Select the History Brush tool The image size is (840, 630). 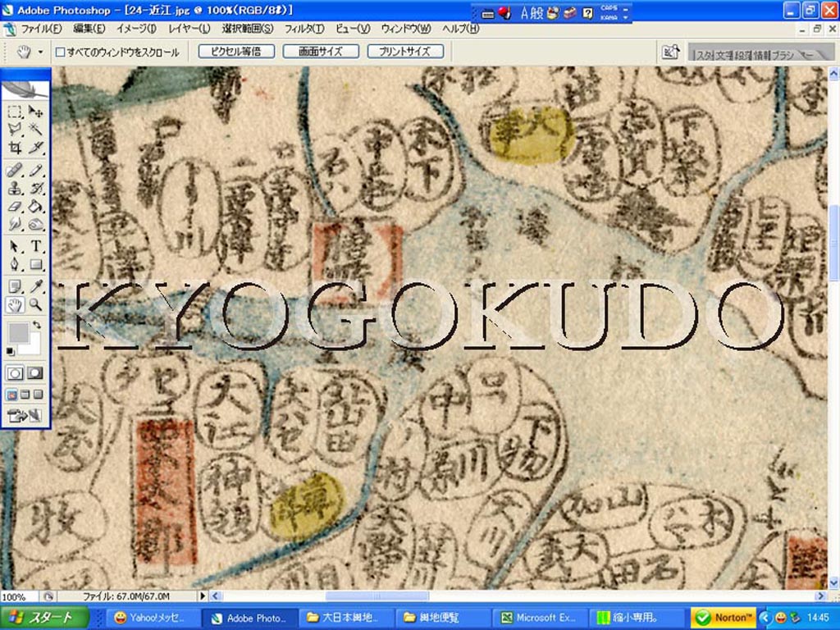pos(35,189)
